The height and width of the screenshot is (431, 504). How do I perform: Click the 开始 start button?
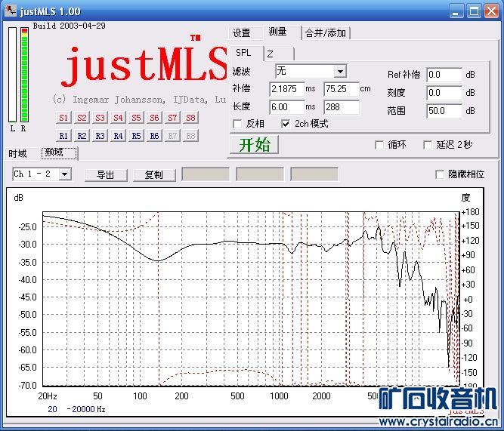click(x=254, y=144)
